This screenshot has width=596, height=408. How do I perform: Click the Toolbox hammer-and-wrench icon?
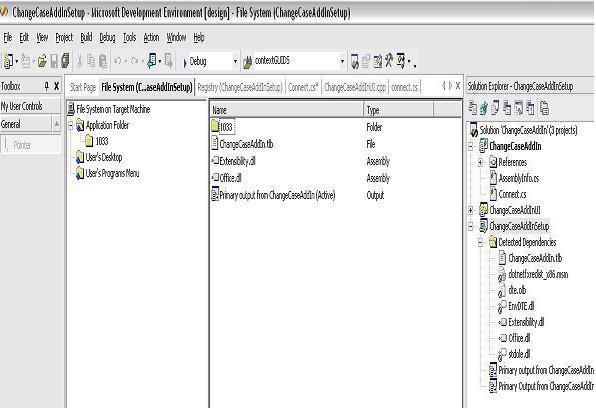click(x=388, y=60)
